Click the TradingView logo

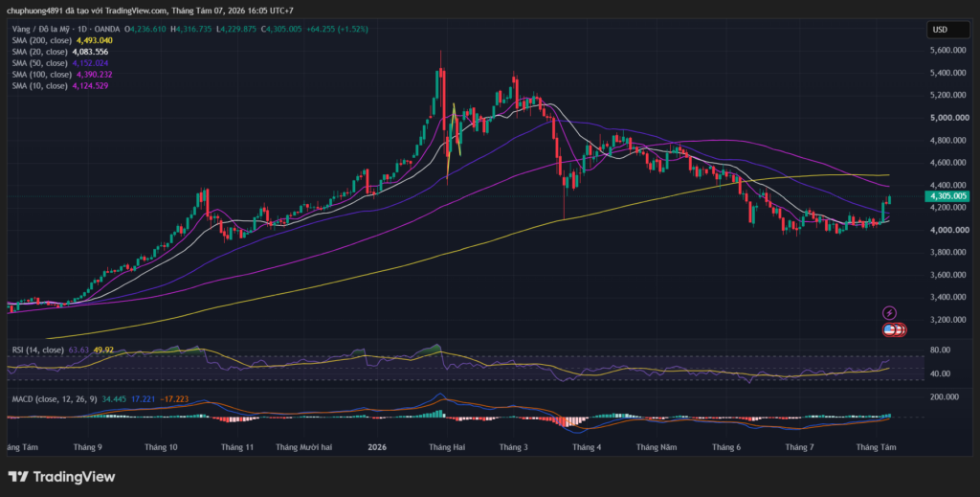click(61, 477)
